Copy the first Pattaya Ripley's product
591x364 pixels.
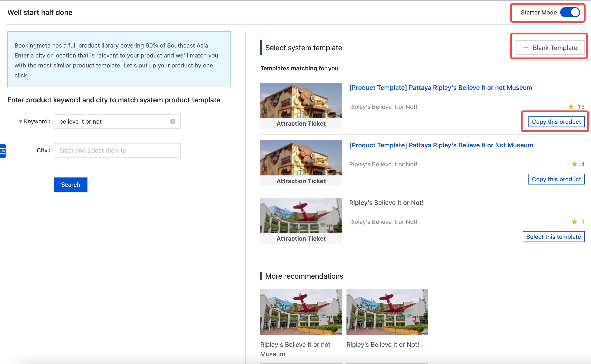556,122
